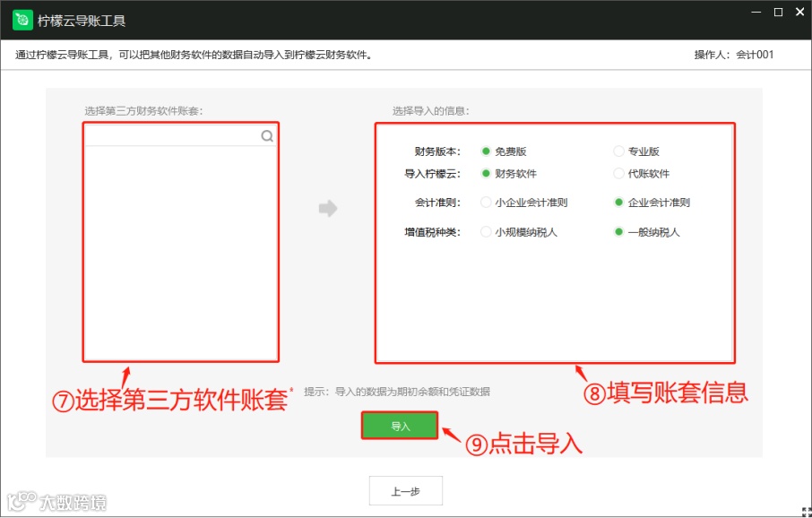Click the 导入柠檬云 label

click(x=432, y=174)
